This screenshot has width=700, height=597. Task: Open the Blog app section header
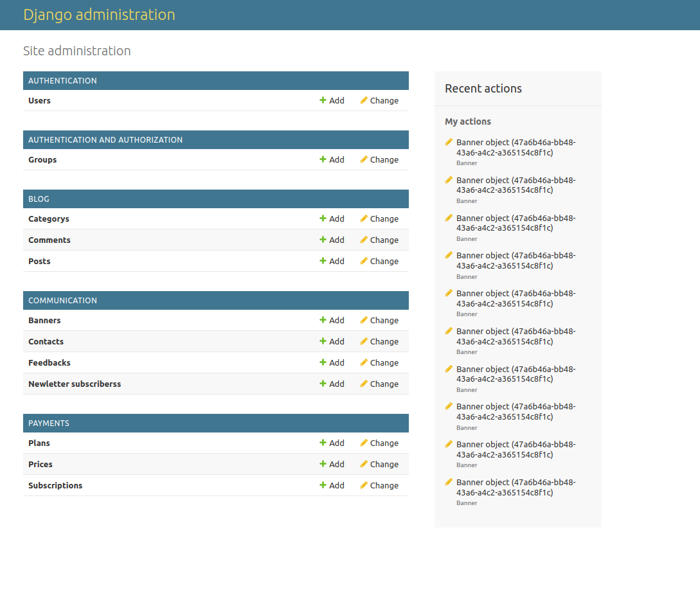pos(39,199)
